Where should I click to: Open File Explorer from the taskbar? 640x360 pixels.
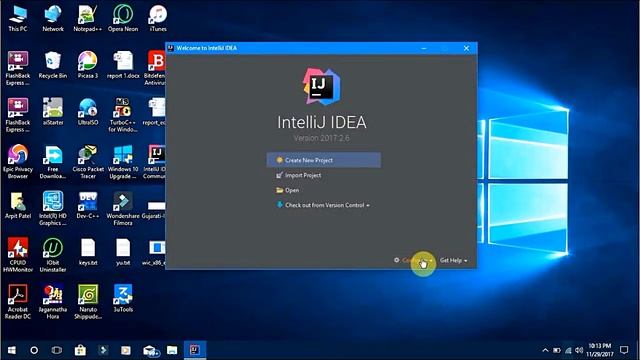click(172, 350)
